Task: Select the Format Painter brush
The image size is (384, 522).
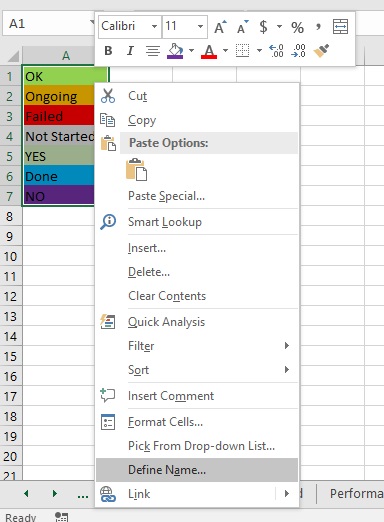Action: 321,51
